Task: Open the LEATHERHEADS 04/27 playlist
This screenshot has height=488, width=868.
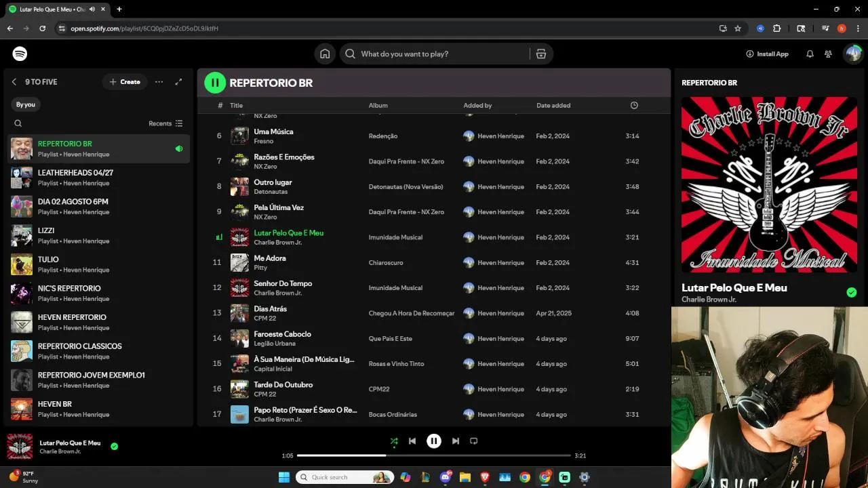Action: (x=100, y=178)
